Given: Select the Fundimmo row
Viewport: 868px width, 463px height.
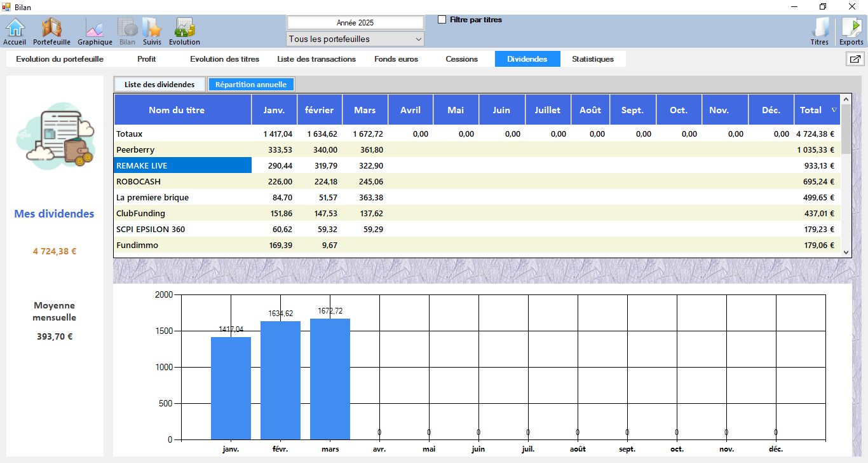Looking at the screenshot, I should 477,245.
